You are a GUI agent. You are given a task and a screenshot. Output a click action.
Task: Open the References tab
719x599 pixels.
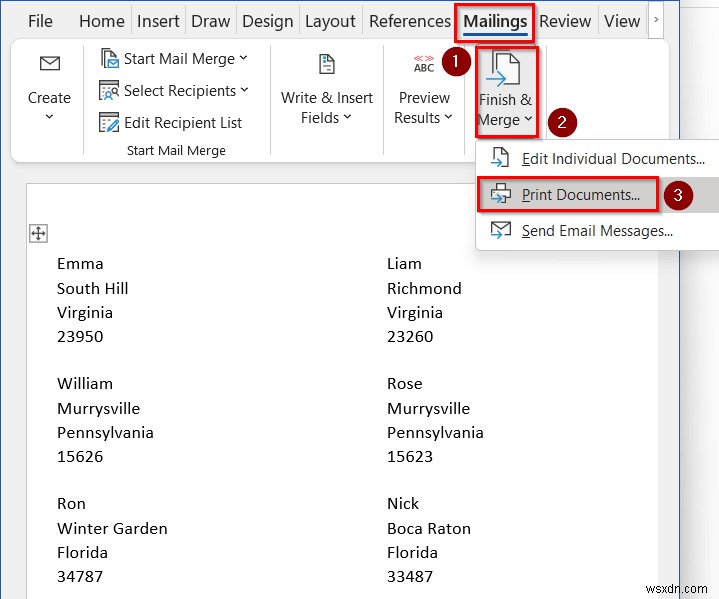[409, 21]
